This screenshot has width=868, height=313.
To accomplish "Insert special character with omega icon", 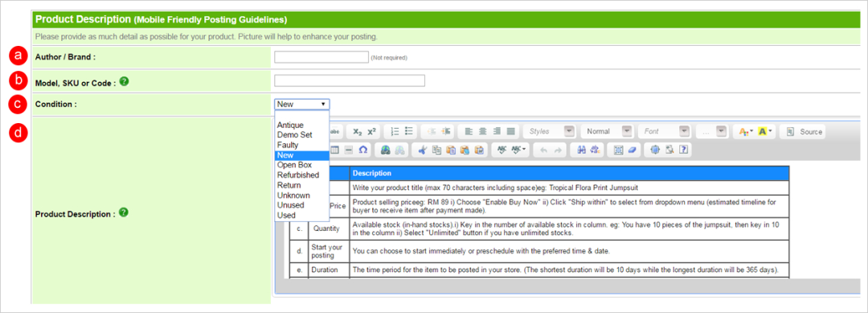I will click(x=362, y=150).
